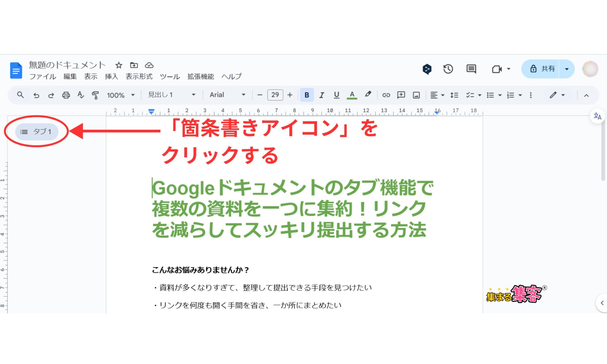This screenshot has height=364, width=607.
Task: Check the cloud save status icon
Action: point(149,65)
